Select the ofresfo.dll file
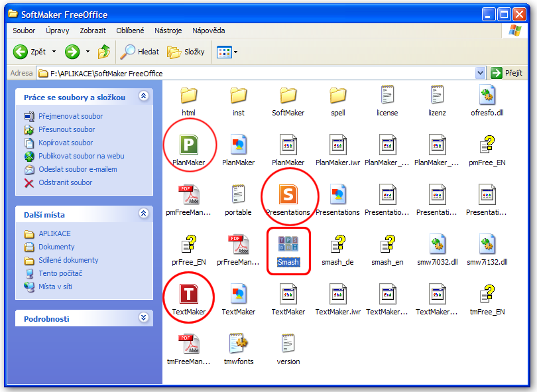The image size is (537, 392). coord(487,101)
